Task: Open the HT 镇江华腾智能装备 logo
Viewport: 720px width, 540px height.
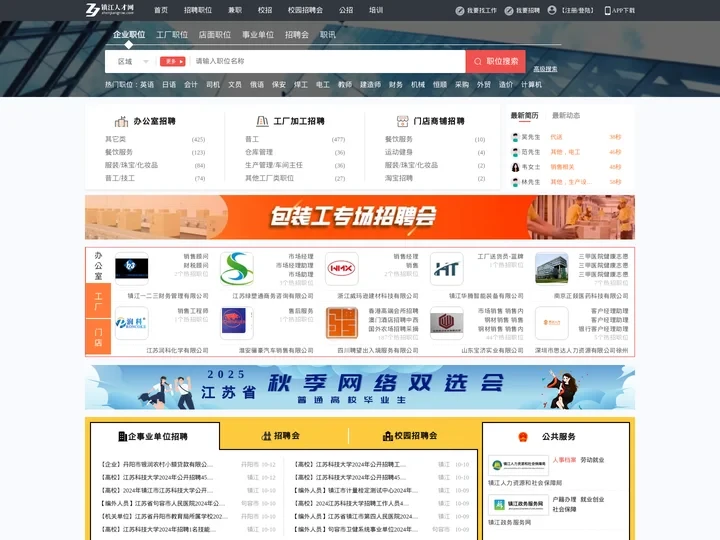Action: [446, 269]
